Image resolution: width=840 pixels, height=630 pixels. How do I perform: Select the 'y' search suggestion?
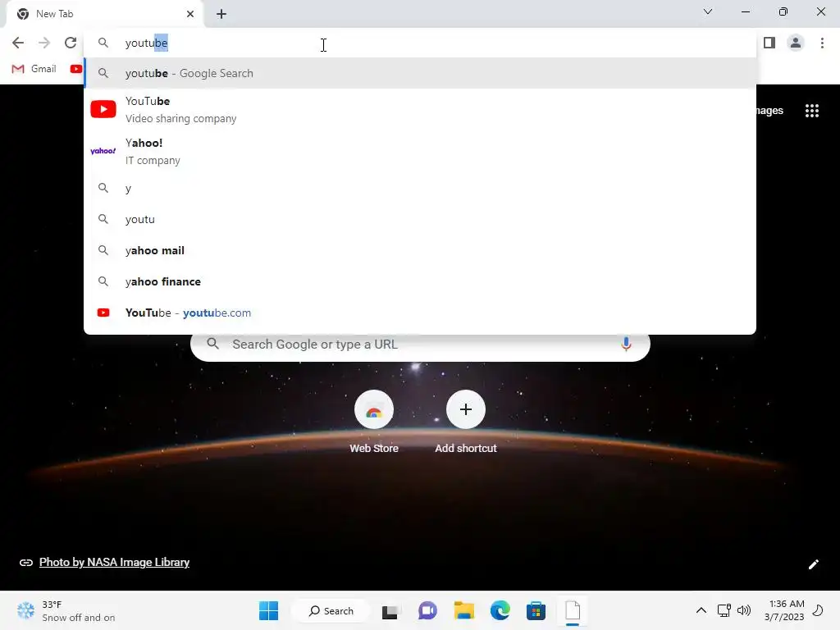point(420,188)
